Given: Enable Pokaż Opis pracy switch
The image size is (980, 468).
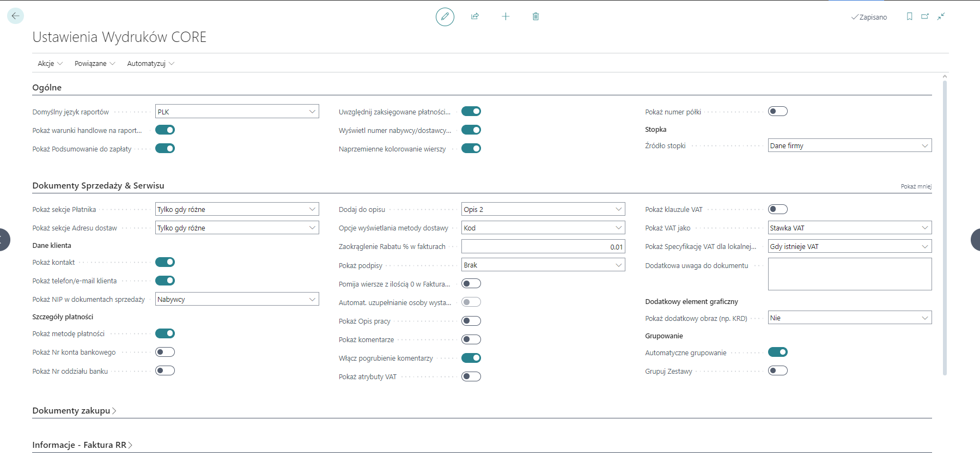Looking at the screenshot, I should (x=471, y=321).
